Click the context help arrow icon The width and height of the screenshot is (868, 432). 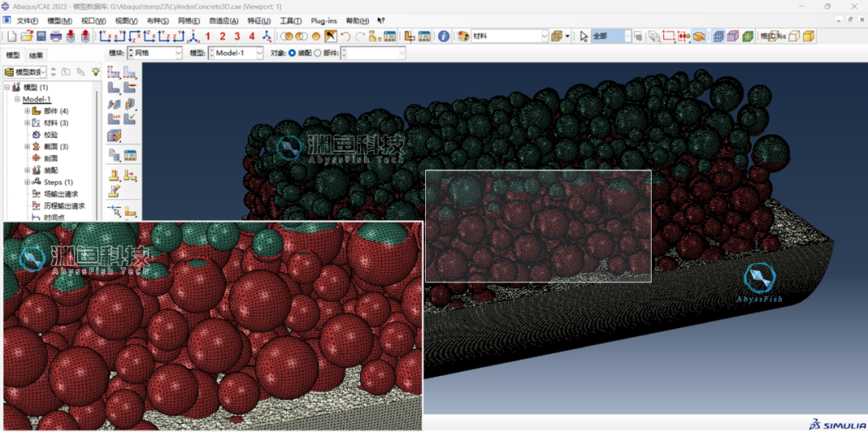pyautogui.click(x=381, y=21)
